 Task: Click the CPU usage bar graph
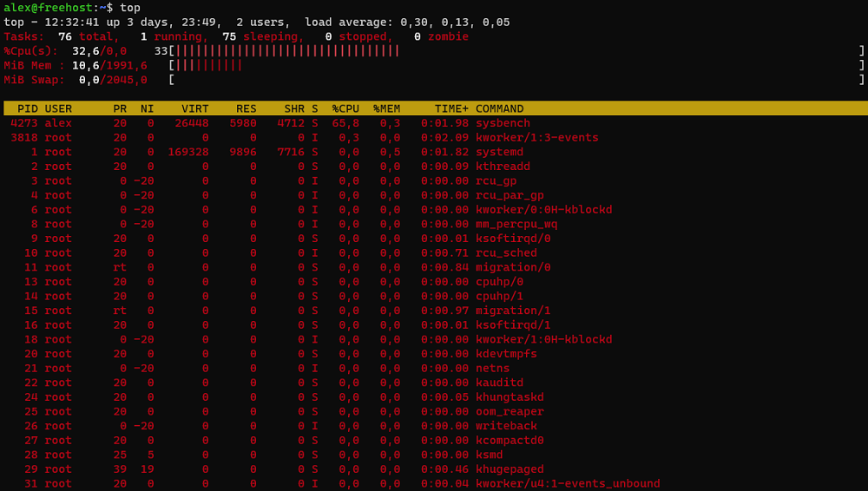(287, 51)
